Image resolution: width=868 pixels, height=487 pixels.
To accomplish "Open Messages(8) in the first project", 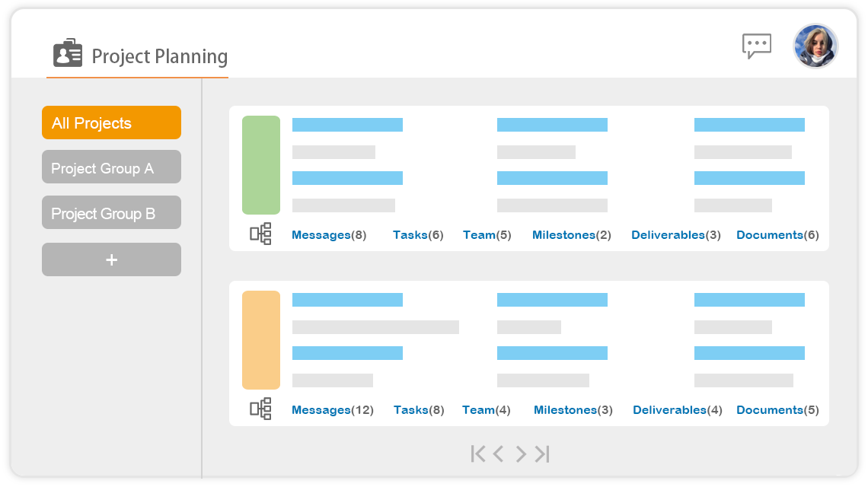I will pyautogui.click(x=329, y=235).
